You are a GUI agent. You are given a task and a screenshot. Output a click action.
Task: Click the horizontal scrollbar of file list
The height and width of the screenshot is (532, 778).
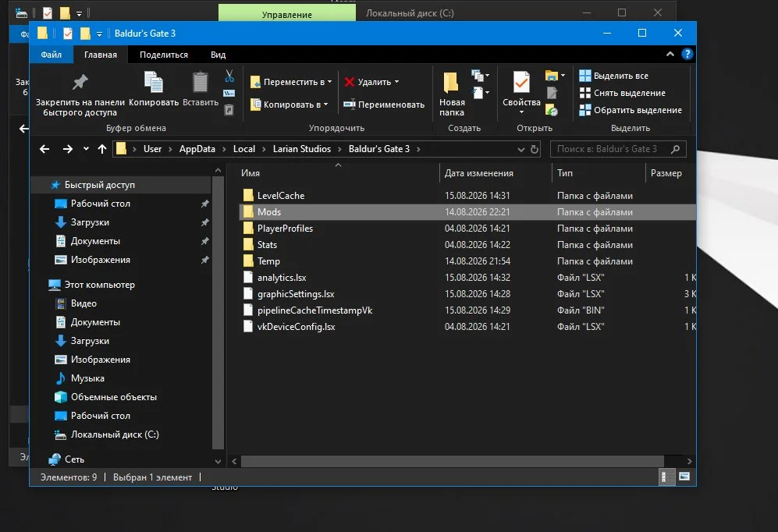coord(452,462)
